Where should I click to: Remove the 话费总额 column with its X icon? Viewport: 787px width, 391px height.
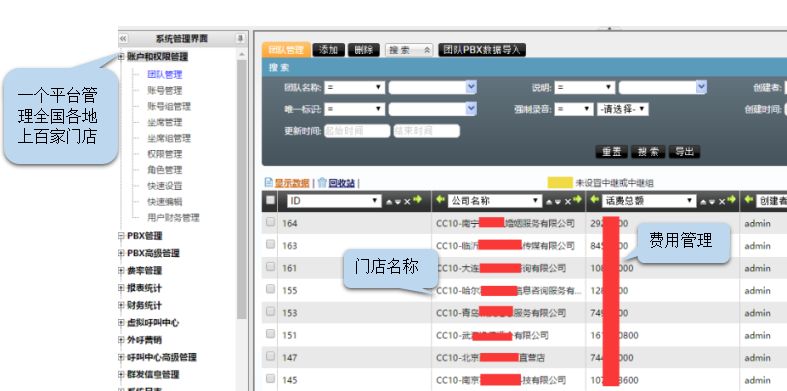pyautogui.click(x=722, y=201)
